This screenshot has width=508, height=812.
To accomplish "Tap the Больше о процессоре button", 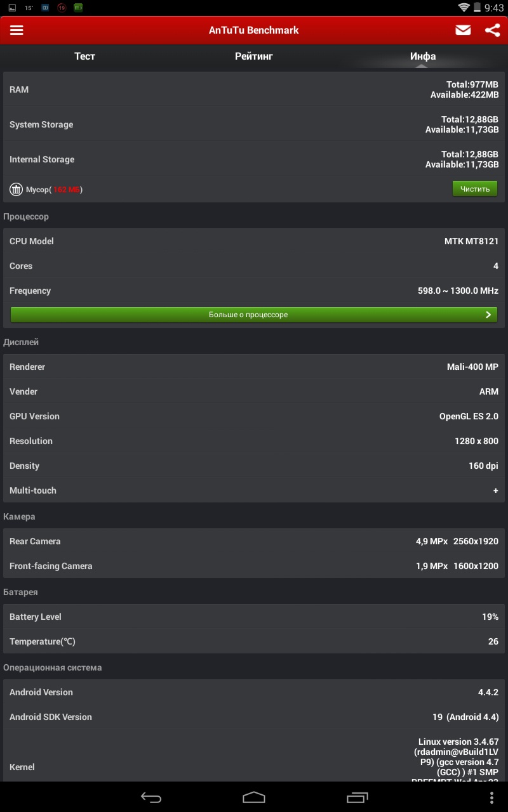I will [248, 315].
